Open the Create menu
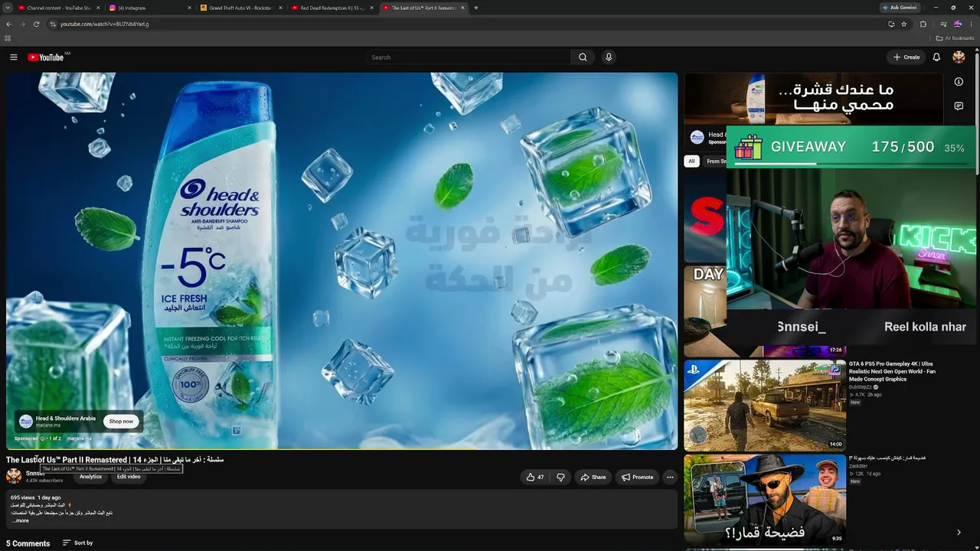The height and width of the screenshot is (551, 980). click(x=906, y=57)
